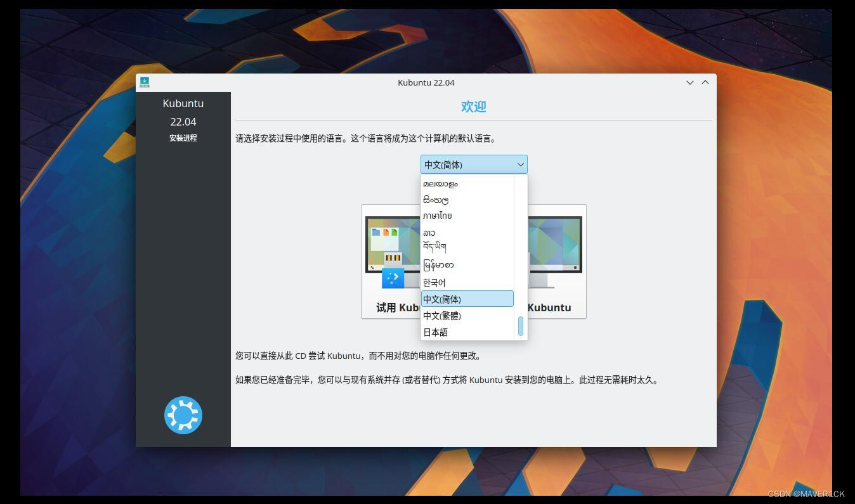The height and width of the screenshot is (504, 855).
Task: Select မြန်မာစာ language option
Action: [x=440, y=265]
